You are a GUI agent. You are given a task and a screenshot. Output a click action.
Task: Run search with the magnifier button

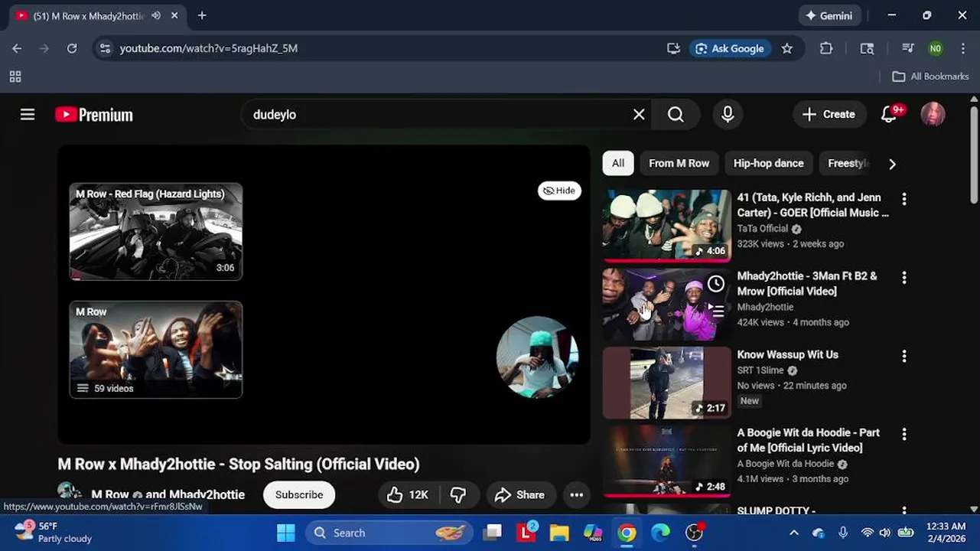pos(676,114)
